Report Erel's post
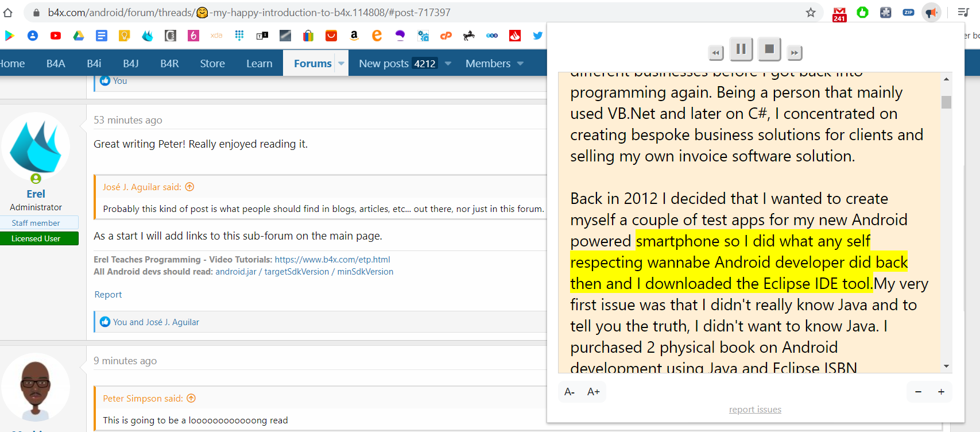This screenshot has height=432, width=980. (108, 295)
